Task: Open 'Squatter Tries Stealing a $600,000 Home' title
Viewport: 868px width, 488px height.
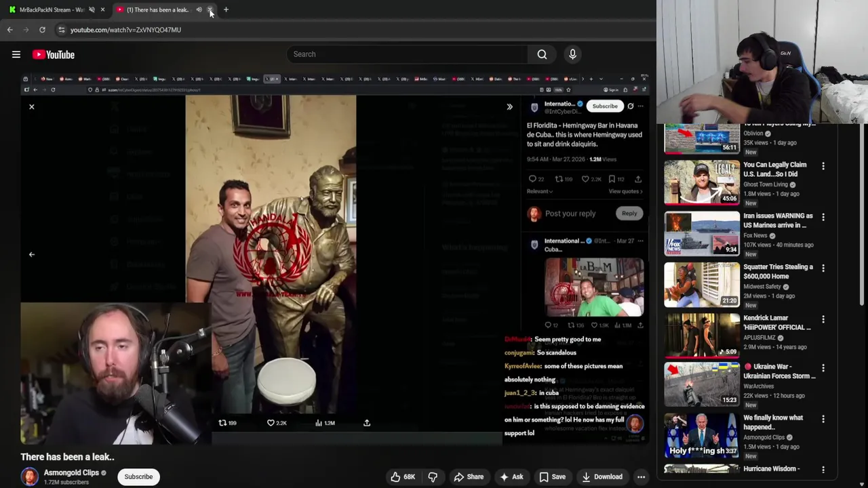Action: click(x=778, y=271)
